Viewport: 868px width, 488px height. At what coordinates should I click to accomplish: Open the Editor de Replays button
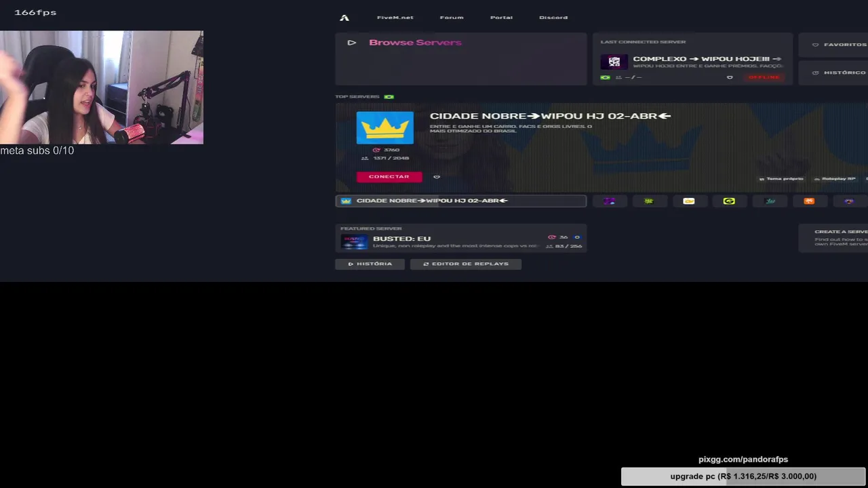(465, 264)
